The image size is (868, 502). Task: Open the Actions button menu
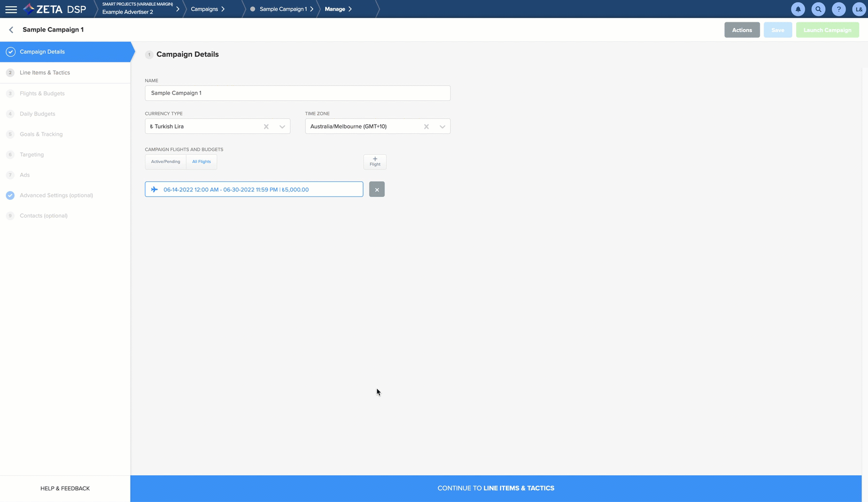742,30
